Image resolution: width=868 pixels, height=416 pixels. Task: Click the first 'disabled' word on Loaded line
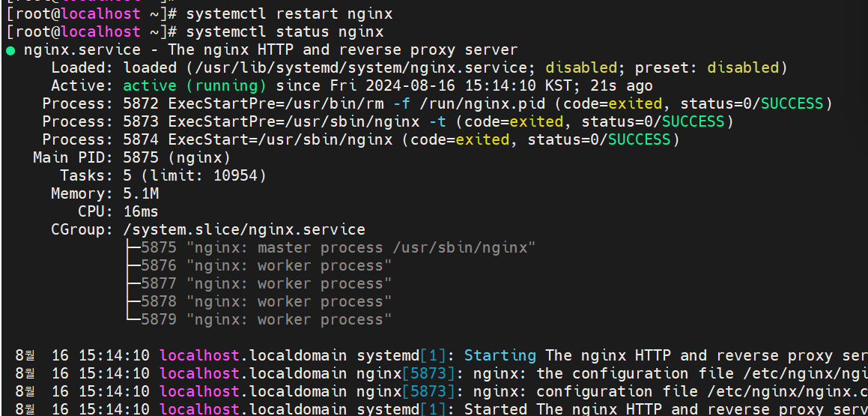[581, 67]
